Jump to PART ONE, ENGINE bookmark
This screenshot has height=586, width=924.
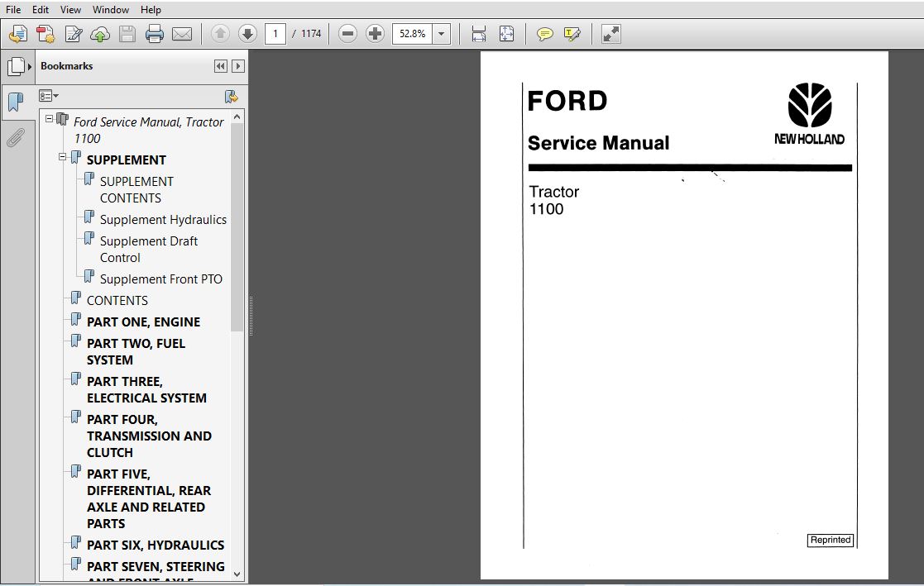click(143, 322)
